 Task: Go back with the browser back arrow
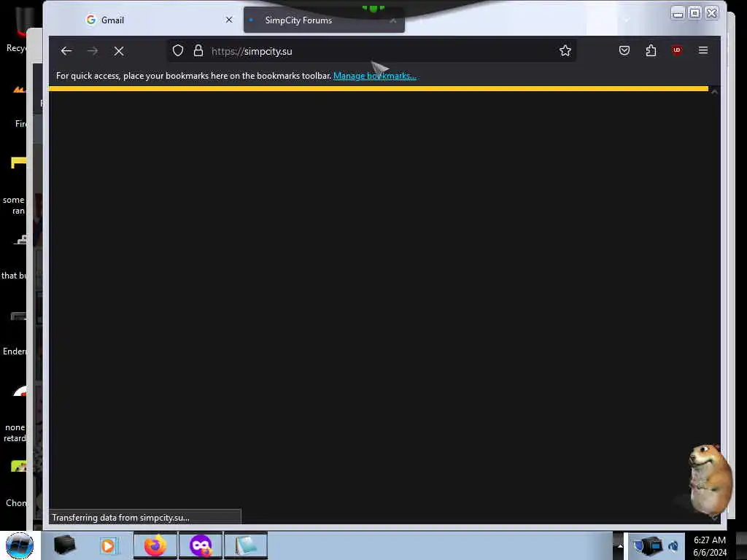pos(66,51)
